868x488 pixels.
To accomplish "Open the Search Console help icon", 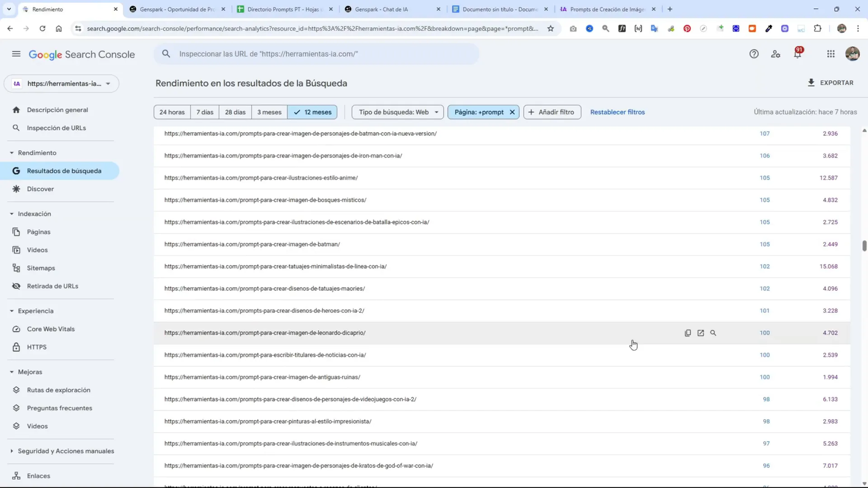I will pyautogui.click(x=754, y=54).
